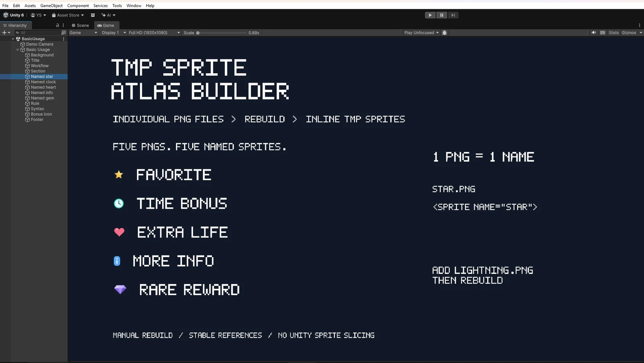Select the Named heart object
The image size is (644, 363).
pos(43,87)
